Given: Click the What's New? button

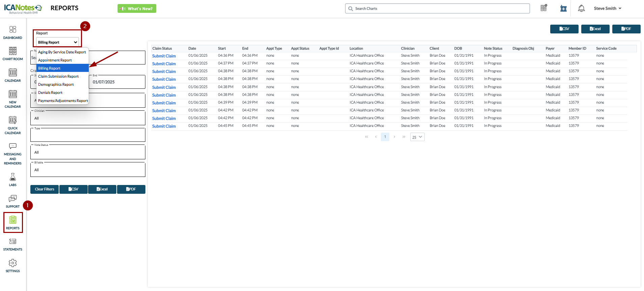Looking at the screenshot, I should [x=137, y=8].
